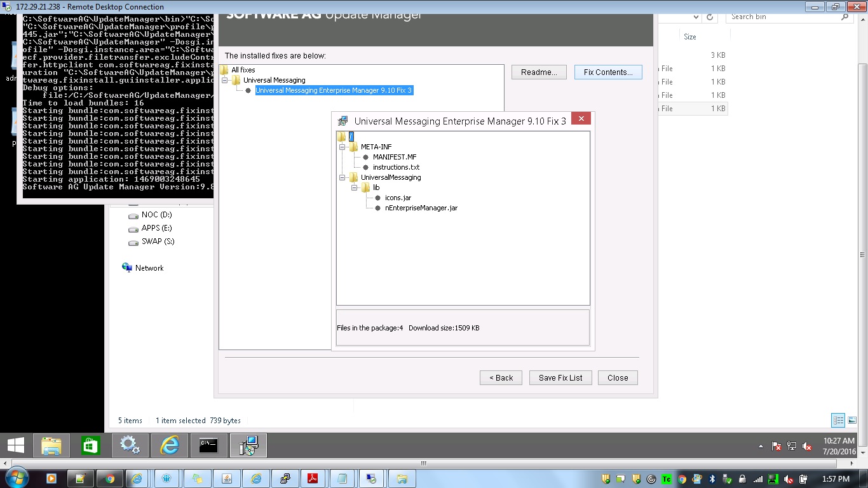Viewport: 868px width, 488px height.
Task: Click the Bluetooth icon in host tray
Action: [712, 479]
